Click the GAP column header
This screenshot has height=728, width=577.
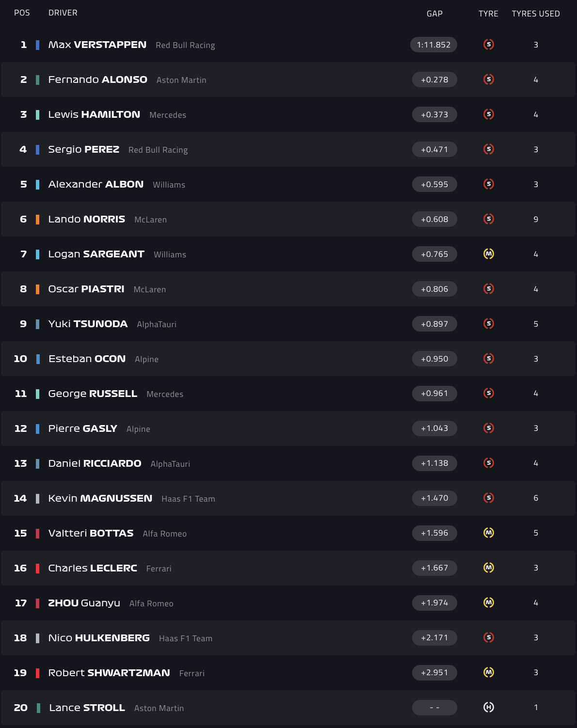point(434,14)
